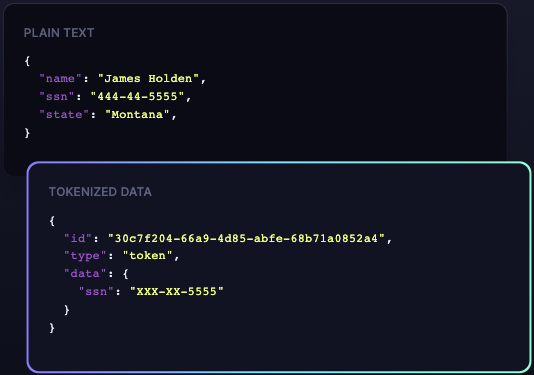Screen dimensions: 534x375
Task: Select the "James Holden" name value
Action: [x=148, y=79]
